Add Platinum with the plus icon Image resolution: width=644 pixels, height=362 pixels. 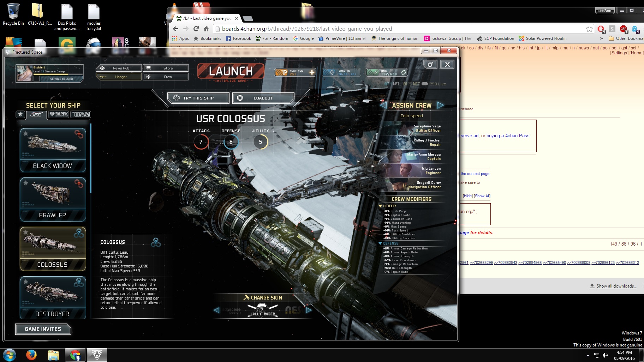coord(312,72)
